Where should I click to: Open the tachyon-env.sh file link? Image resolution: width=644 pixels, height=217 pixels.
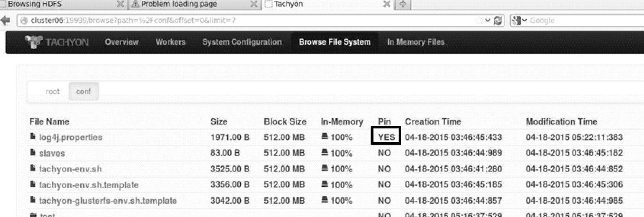coord(70,169)
